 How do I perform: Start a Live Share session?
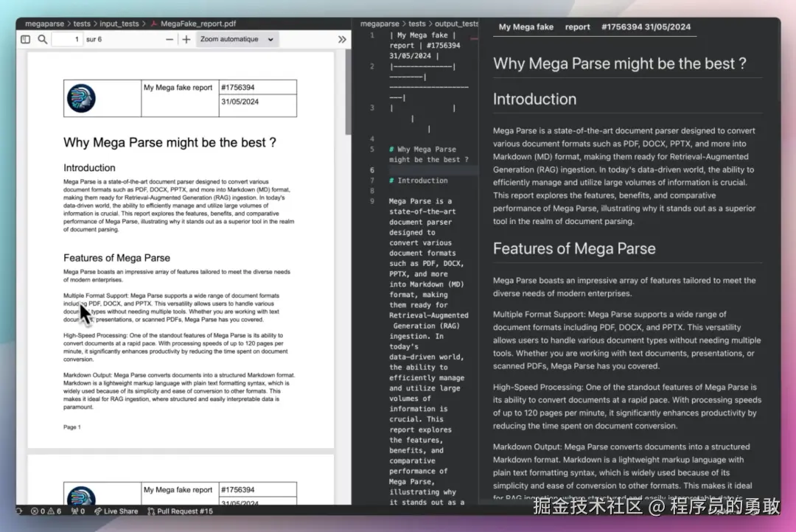(116, 511)
